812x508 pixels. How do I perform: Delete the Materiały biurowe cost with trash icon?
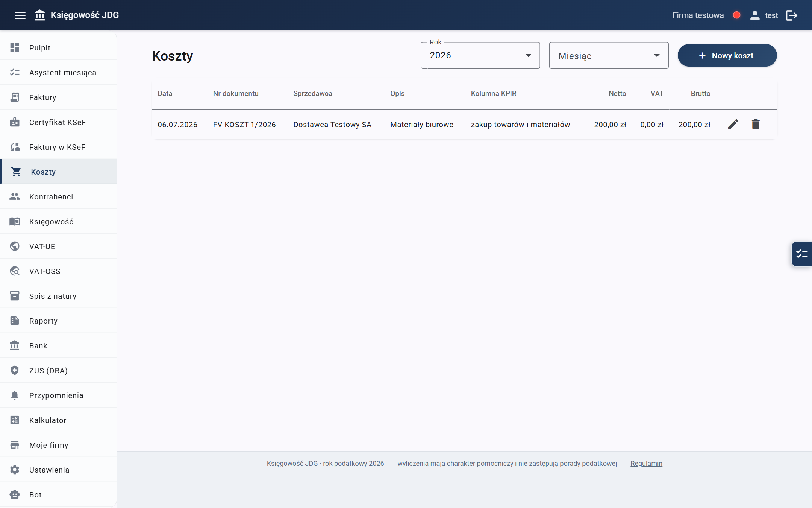click(756, 124)
